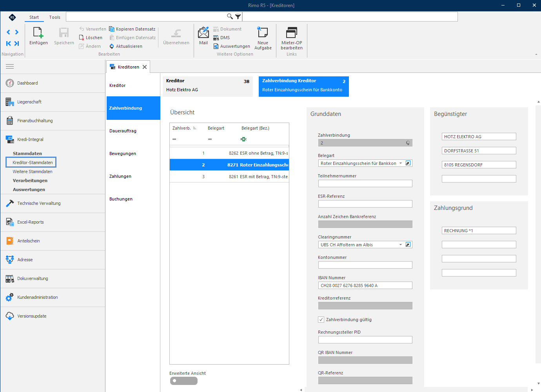The height and width of the screenshot is (392, 541).
Task: Click the filter funnel icon beside search
Action: click(238, 16)
